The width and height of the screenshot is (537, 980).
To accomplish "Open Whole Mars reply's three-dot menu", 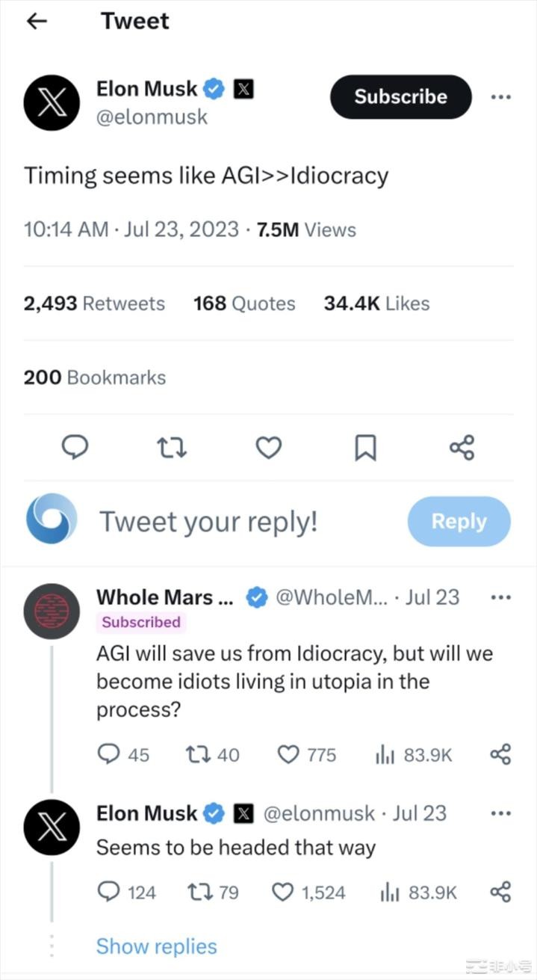I will pyautogui.click(x=500, y=597).
